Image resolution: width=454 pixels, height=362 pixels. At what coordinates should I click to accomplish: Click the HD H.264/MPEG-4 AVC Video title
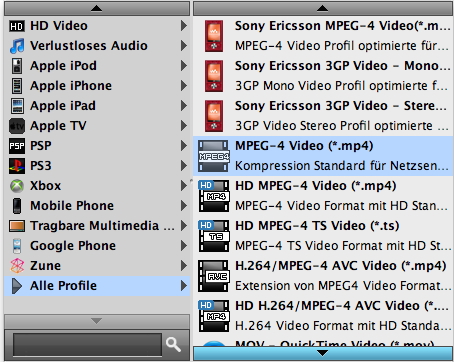point(342,306)
